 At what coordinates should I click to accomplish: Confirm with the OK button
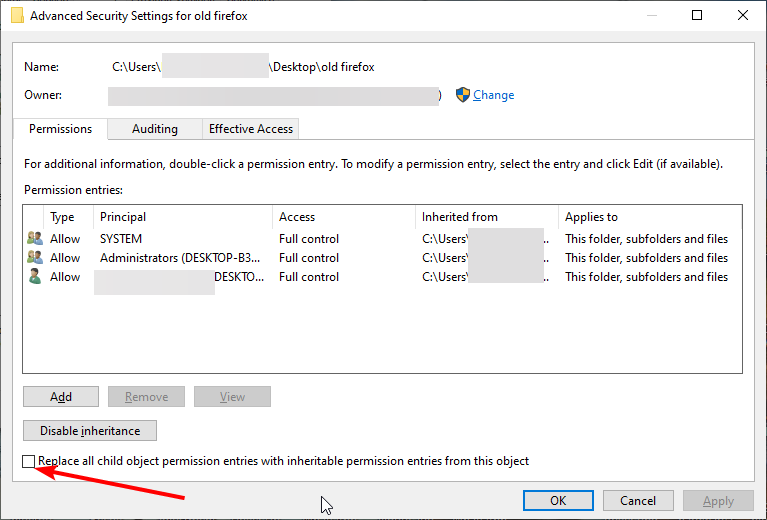(558, 500)
